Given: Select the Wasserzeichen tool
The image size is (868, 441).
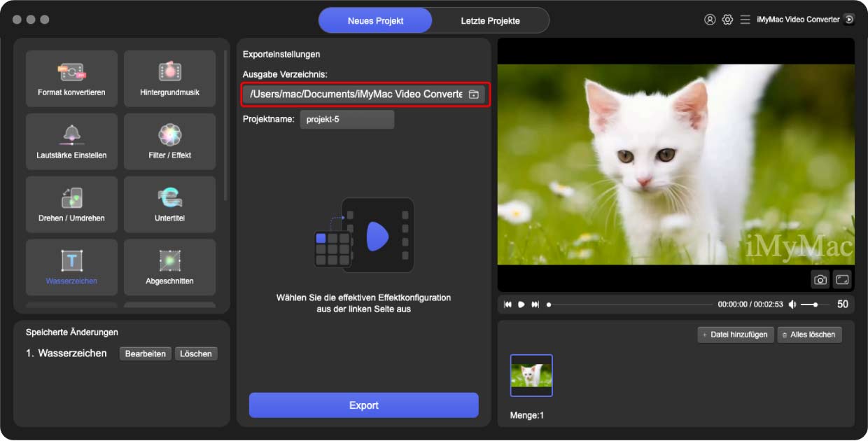Looking at the screenshot, I should click(x=71, y=267).
